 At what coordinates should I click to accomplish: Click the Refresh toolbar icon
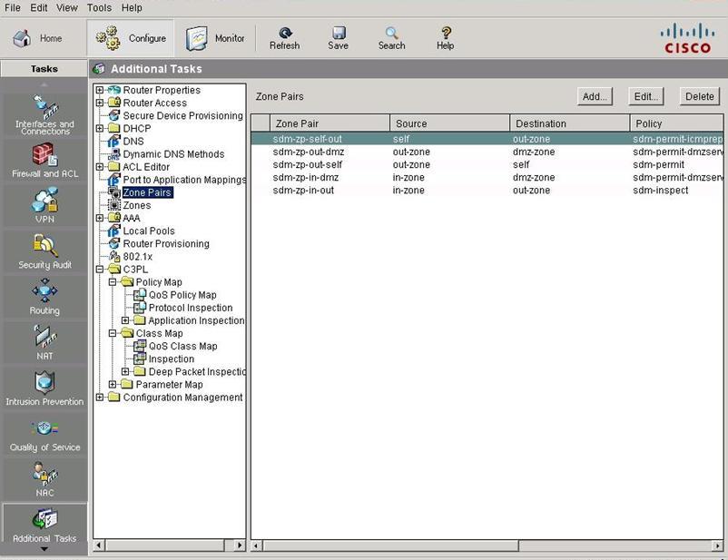pos(285,38)
